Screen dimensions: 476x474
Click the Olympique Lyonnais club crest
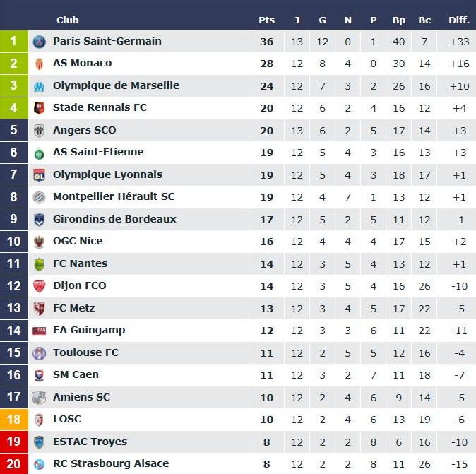tap(40, 175)
